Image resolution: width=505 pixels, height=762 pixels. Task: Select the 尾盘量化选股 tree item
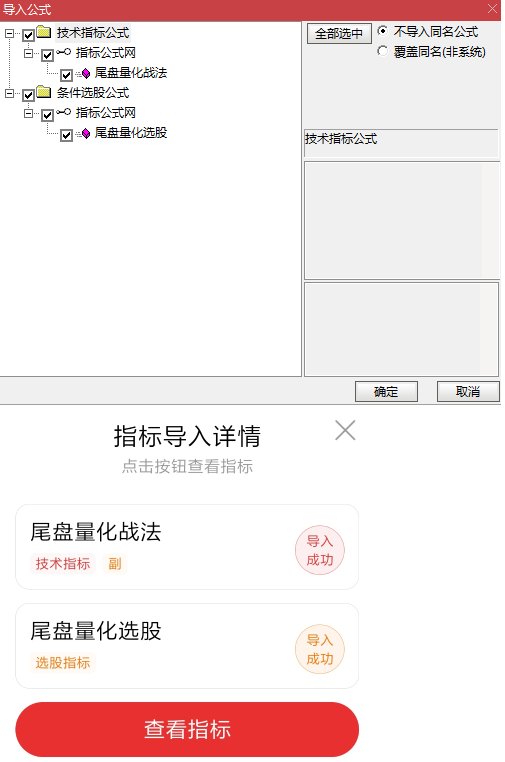pyautogui.click(x=131, y=133)
